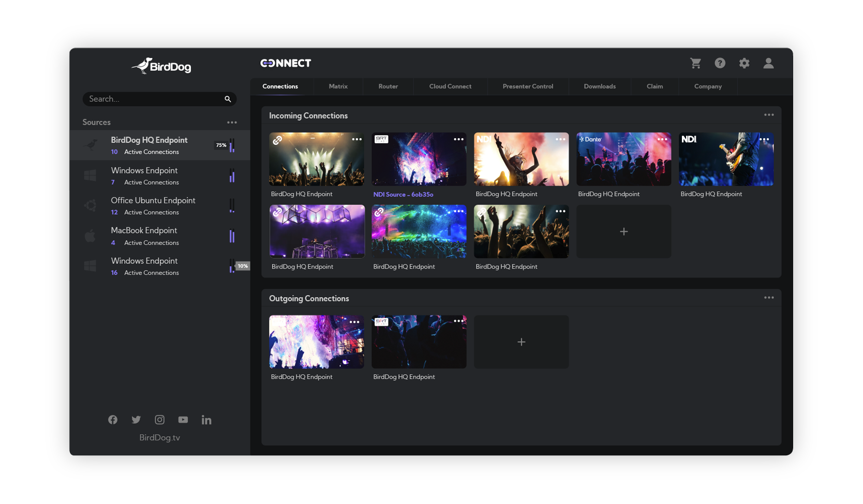Open the help question mark icon

click(720, 63)
